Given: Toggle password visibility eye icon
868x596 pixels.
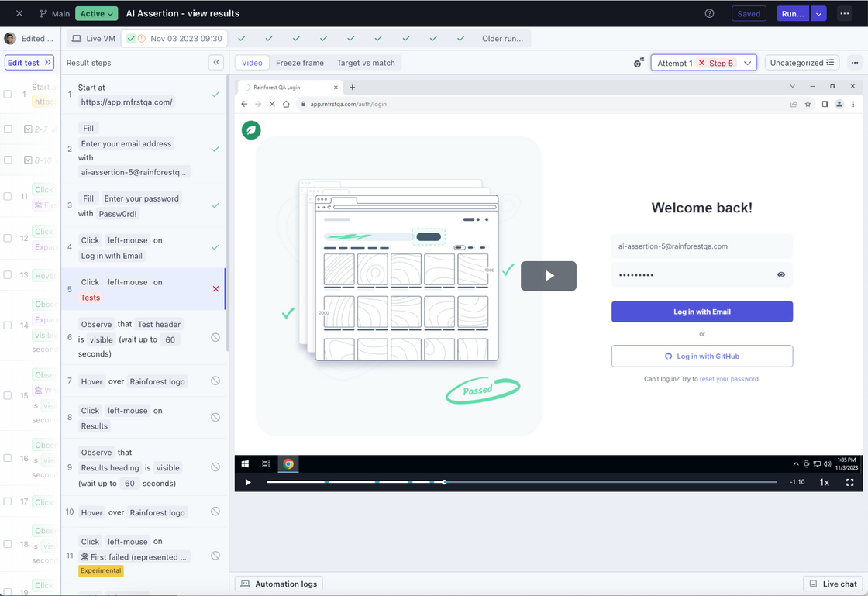Looking at the screenshot, I should (780, 274).
